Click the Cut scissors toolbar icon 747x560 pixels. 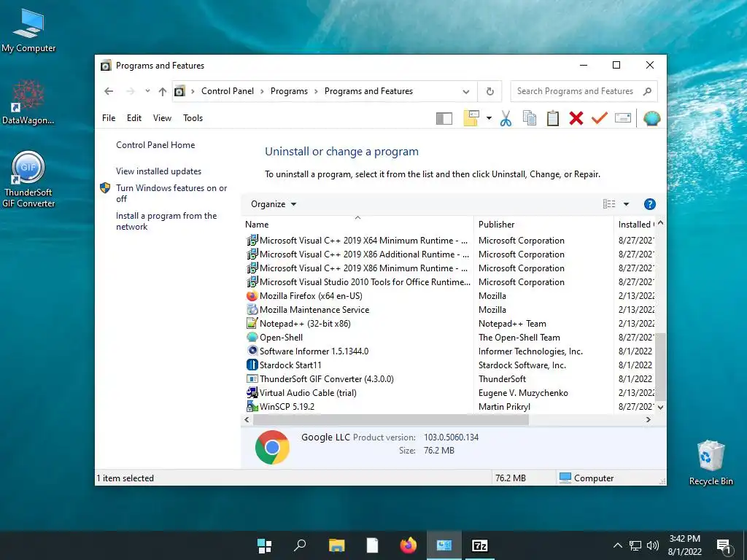tap(506, 118)
